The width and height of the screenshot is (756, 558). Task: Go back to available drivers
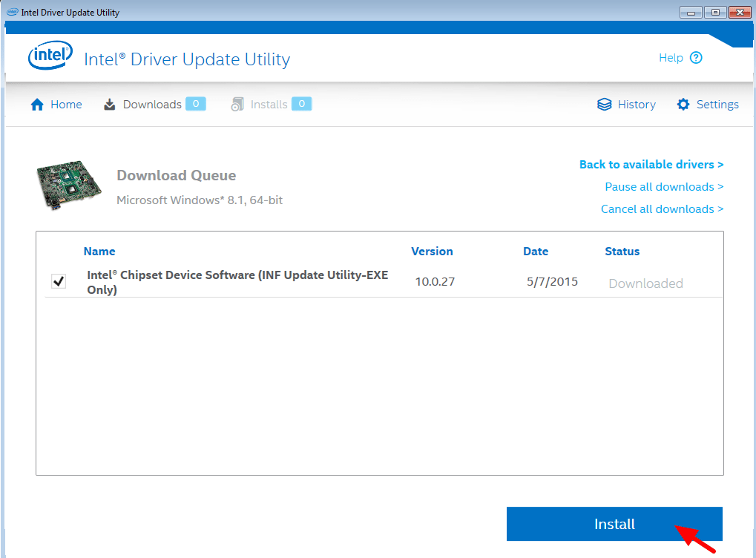tap(651, 165)
